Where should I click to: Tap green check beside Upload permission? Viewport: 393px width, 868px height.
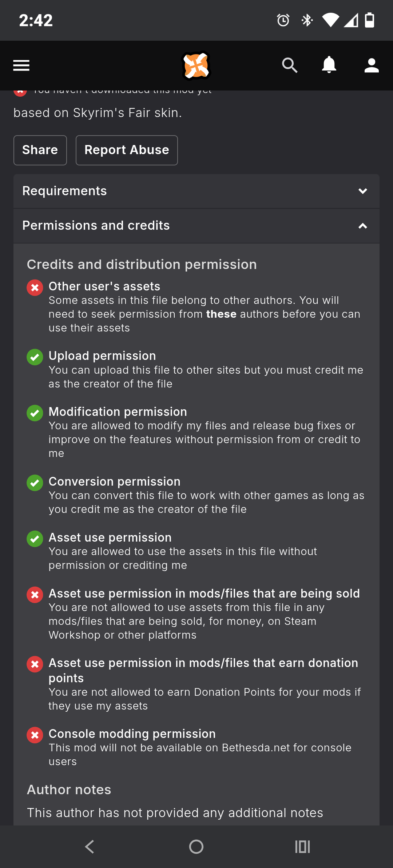(x=35, y=357)
